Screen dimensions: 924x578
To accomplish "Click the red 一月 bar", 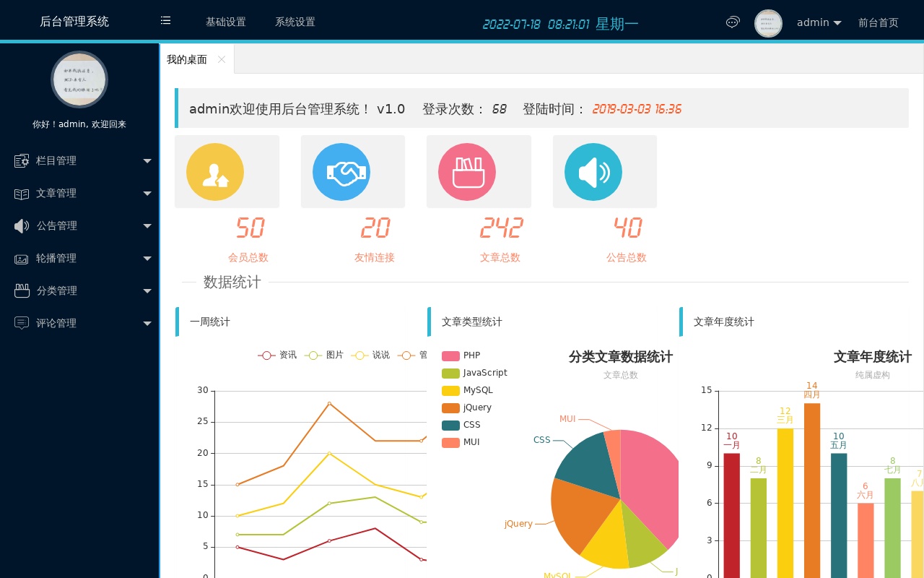I will pos(732,515).
